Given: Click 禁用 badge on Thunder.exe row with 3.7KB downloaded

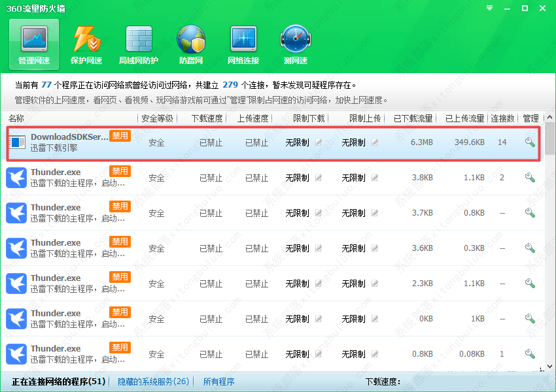Looking at the screenshot, I should pyautogui.click(x=120, y=206).
